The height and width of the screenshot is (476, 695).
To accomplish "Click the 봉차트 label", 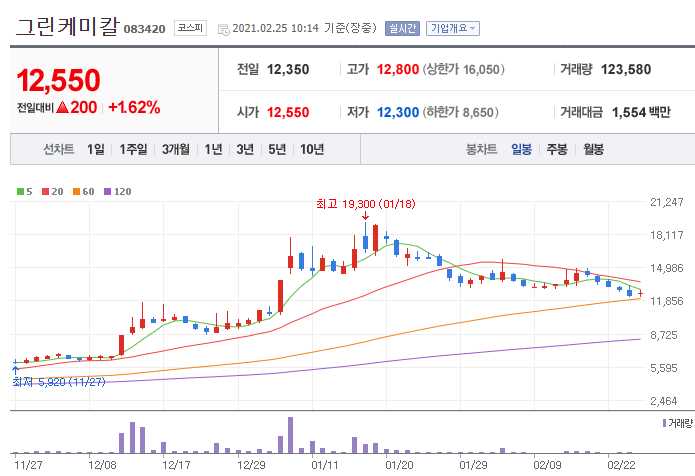I will click(481, 149).
